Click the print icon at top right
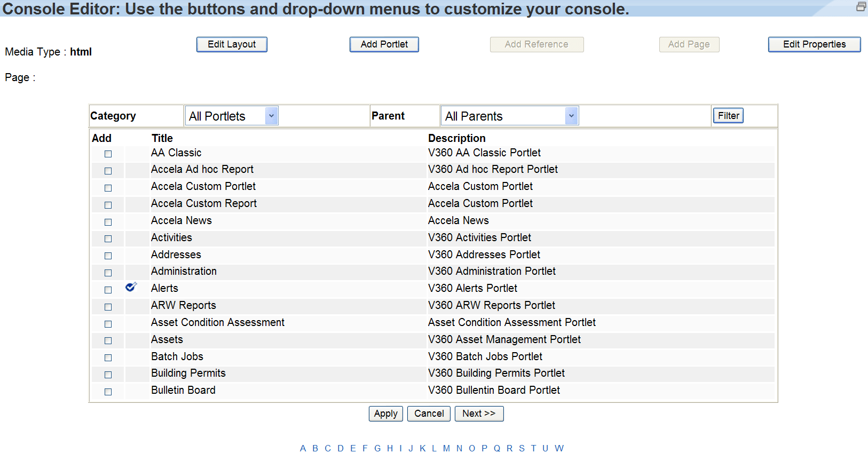 (861, 6)
